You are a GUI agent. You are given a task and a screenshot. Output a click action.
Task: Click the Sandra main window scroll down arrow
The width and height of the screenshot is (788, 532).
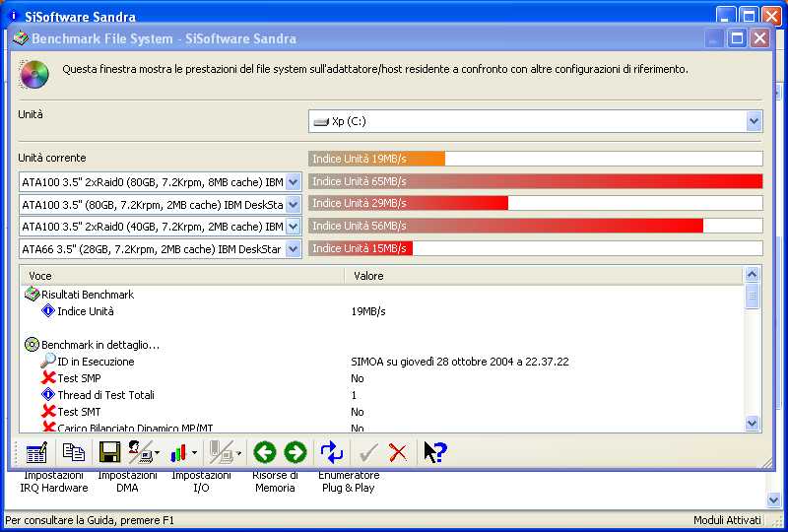click(x=774, y=499)
